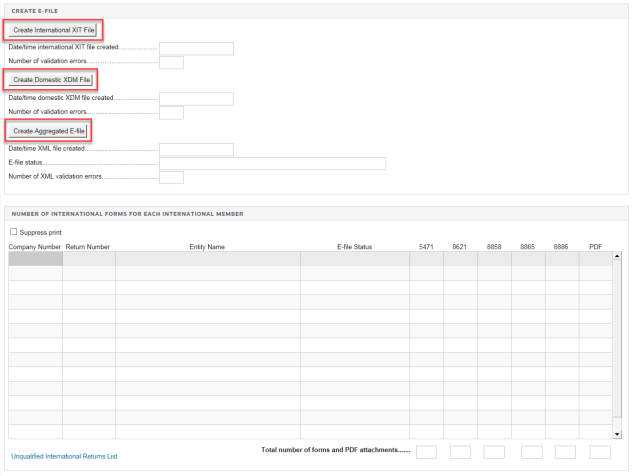
Task: Open the Unqualified International Returns List link
Action: click(x=64, y=456)
